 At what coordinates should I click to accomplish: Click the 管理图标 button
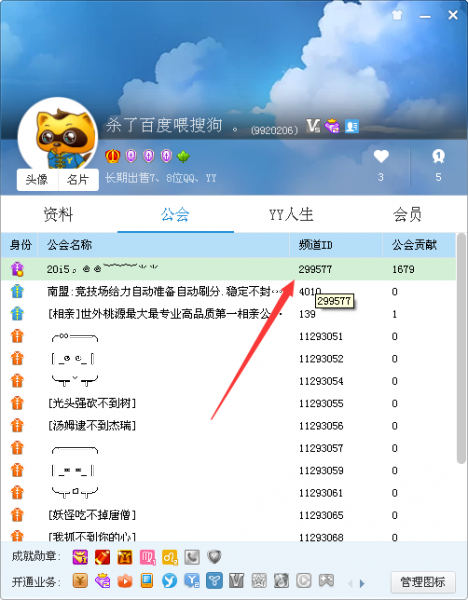pos(423,582)
